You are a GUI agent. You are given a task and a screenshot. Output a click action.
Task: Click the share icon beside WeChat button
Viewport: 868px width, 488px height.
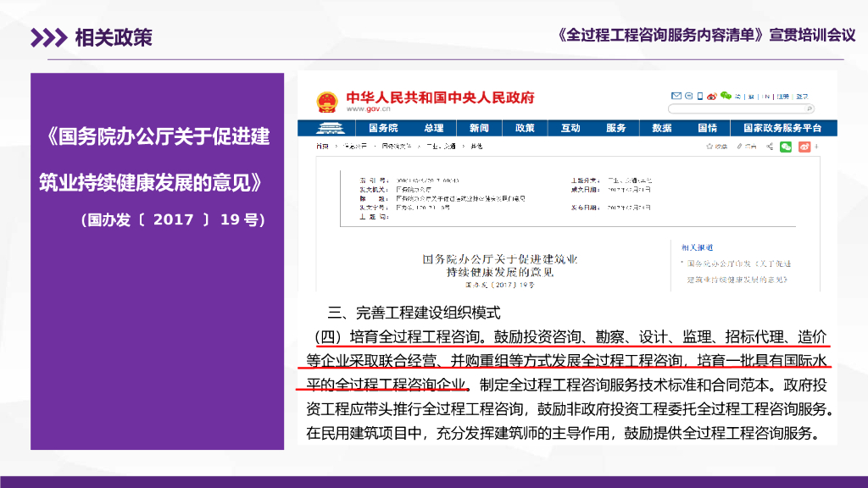coord(770,147)
